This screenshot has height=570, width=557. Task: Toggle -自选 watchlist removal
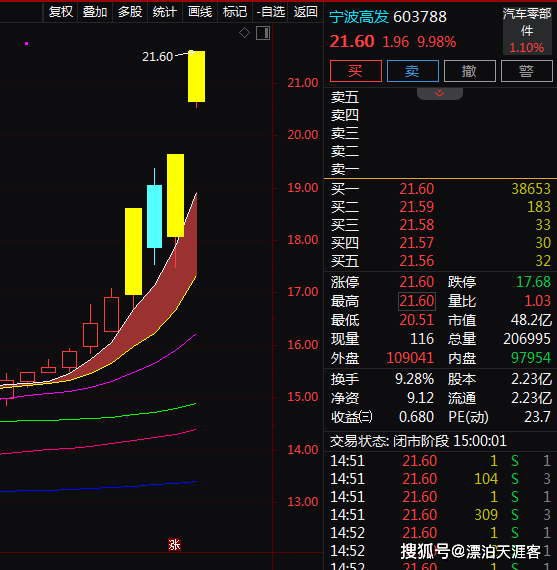(x=271, y=12)
